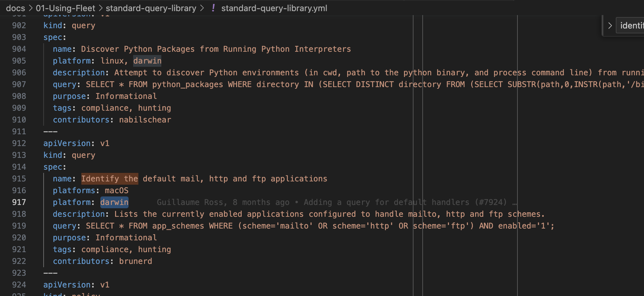Click 'apiVersion: v1' on line 912
The height and width of the screenshot is (296, 644).
click(76, 143)
